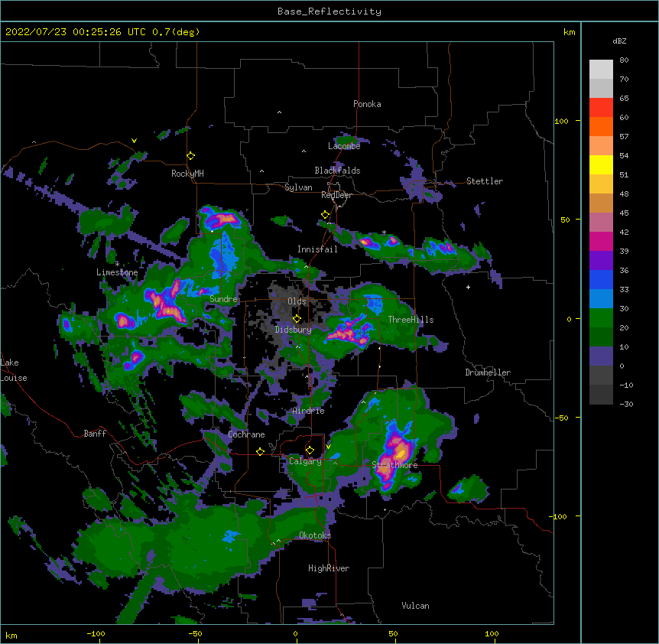Select the asterisk marker above the Limestone label
659x644 pixels.
click(x=117, y=265)
